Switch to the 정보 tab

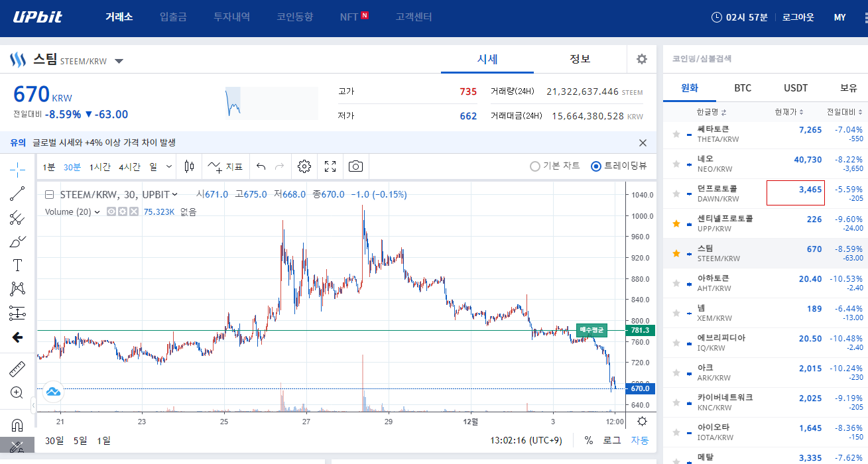(x=580, y=59)
